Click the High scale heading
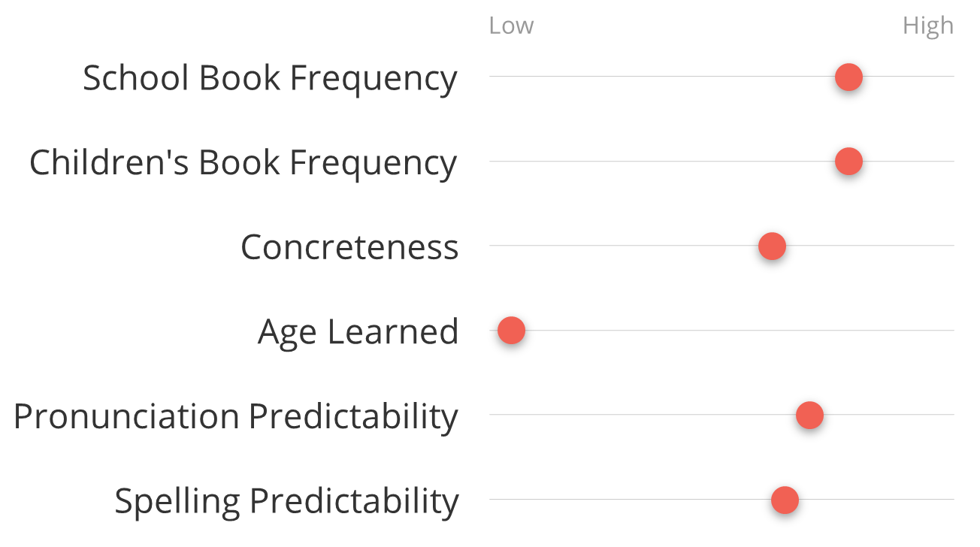This screenshot has width=980, height=547. [x=928, y=26]
